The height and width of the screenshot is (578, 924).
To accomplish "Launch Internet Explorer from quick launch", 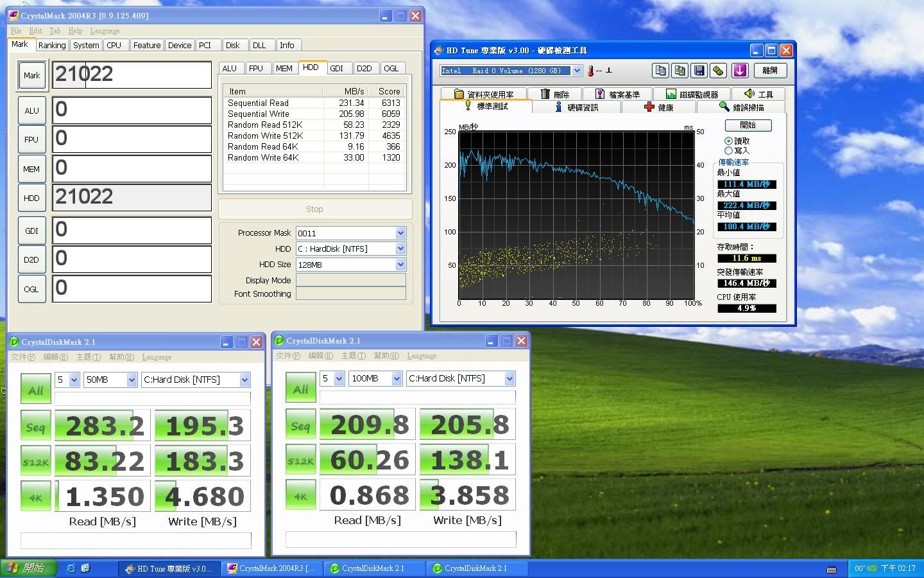I will (x=71, y=568).
